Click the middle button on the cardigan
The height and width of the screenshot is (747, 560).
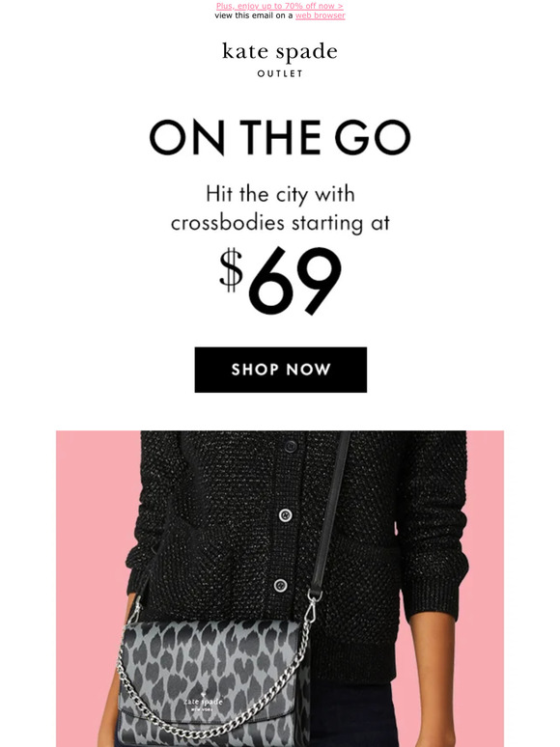(285, 515)
